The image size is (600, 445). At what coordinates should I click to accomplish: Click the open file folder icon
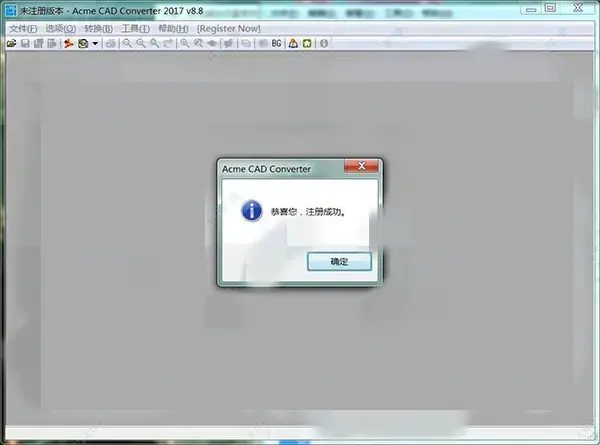pos(11,44)
